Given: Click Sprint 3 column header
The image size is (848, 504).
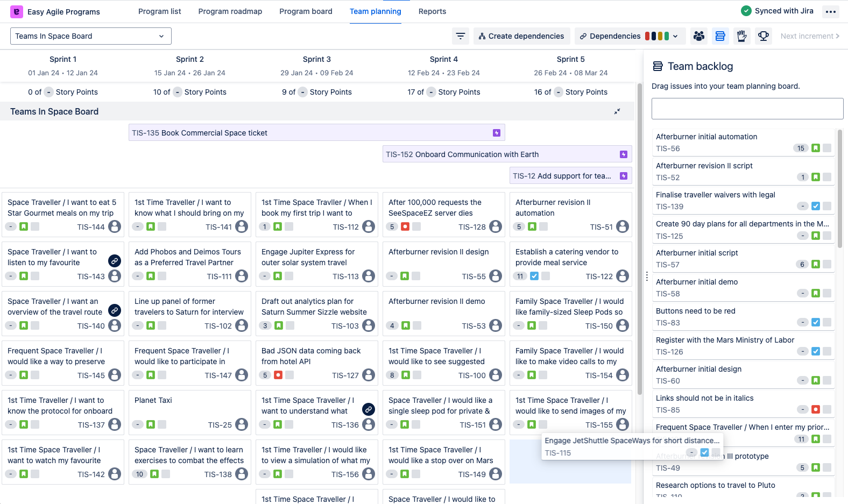Looking at the screenshot, I should pos(316,66).
